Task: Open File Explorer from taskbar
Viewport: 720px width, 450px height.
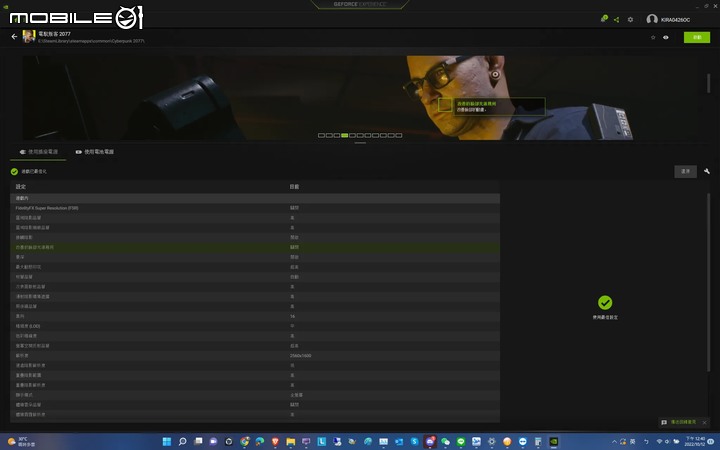Action: 291,441
